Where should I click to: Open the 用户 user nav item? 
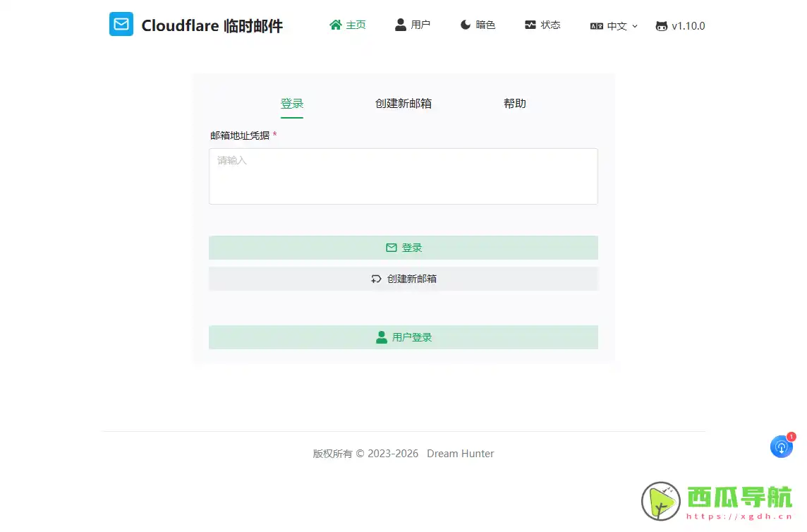(412, 25)
